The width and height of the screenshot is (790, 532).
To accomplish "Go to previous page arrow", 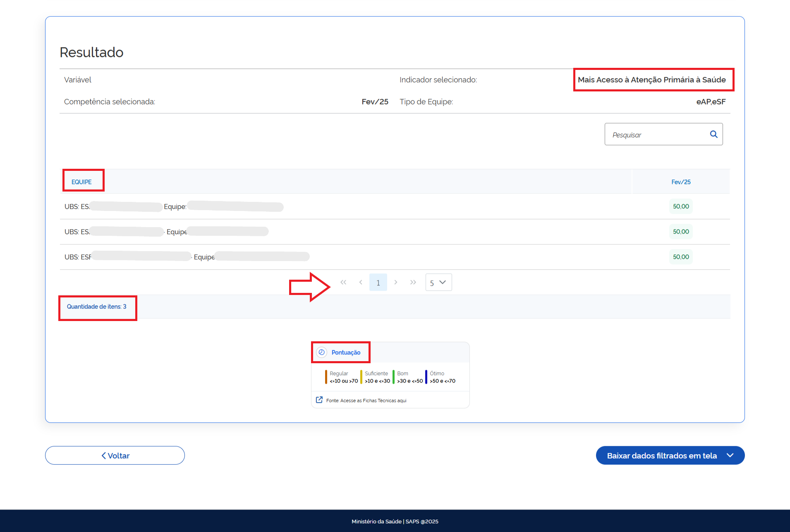I will pyautogui.click(x=361, y=282).
